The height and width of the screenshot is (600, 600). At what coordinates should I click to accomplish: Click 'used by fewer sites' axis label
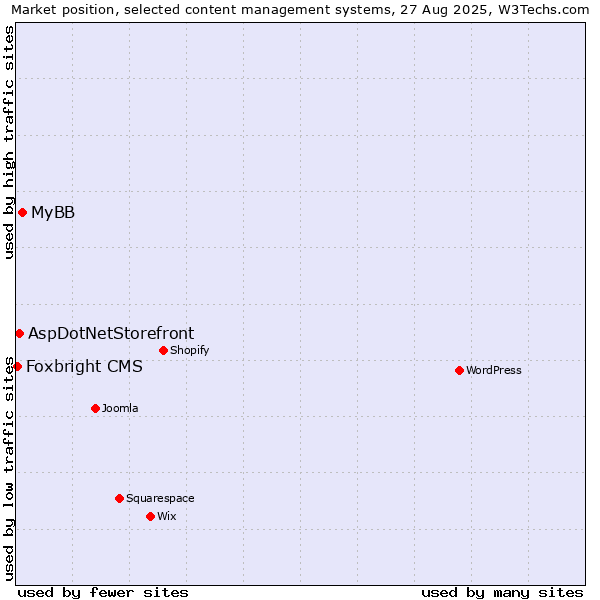[x=103, y=593]
